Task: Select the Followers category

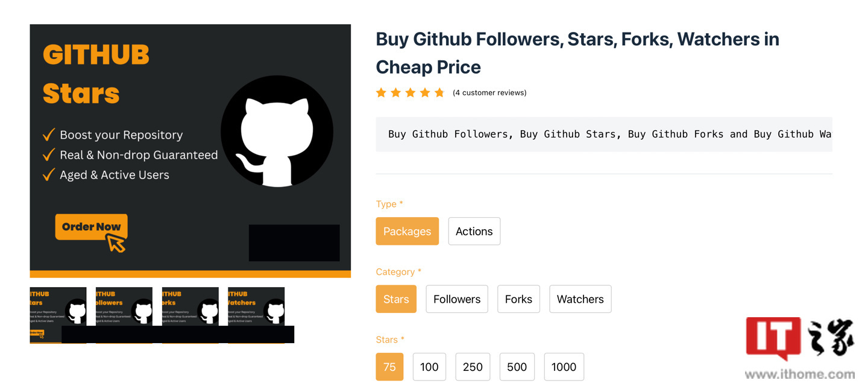Action: point(456,299)
